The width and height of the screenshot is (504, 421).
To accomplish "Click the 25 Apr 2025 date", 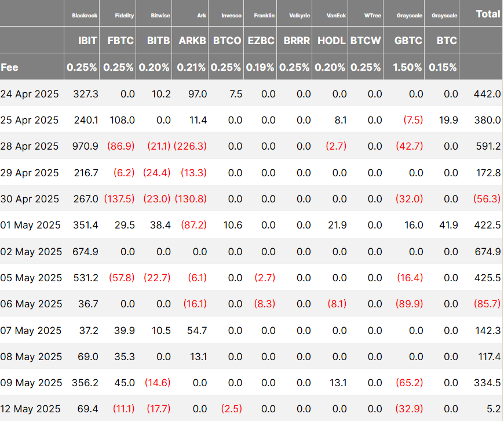I will point(30,120).
